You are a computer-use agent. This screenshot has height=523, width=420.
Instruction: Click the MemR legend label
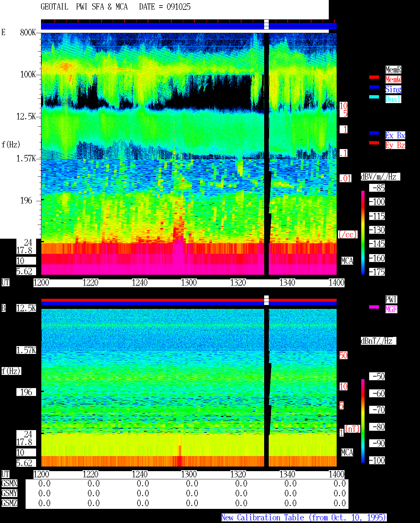[393, 70]
